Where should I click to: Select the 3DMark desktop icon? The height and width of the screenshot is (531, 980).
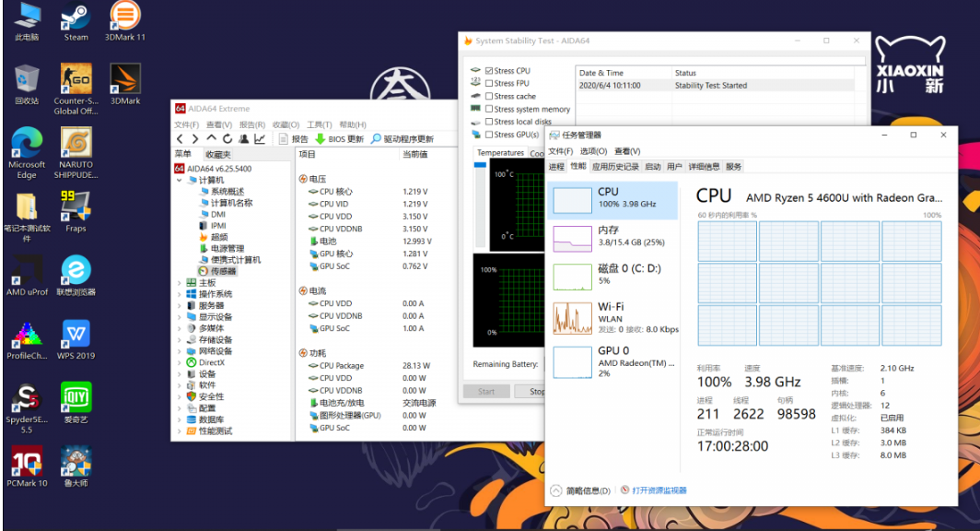coord(125,84)
